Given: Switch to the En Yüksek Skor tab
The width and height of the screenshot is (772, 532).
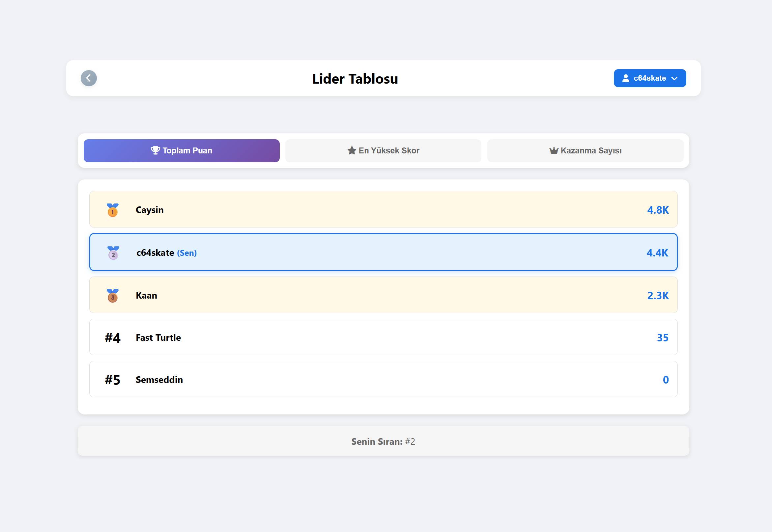Looking at the screenshot, I should coord(383,151).
